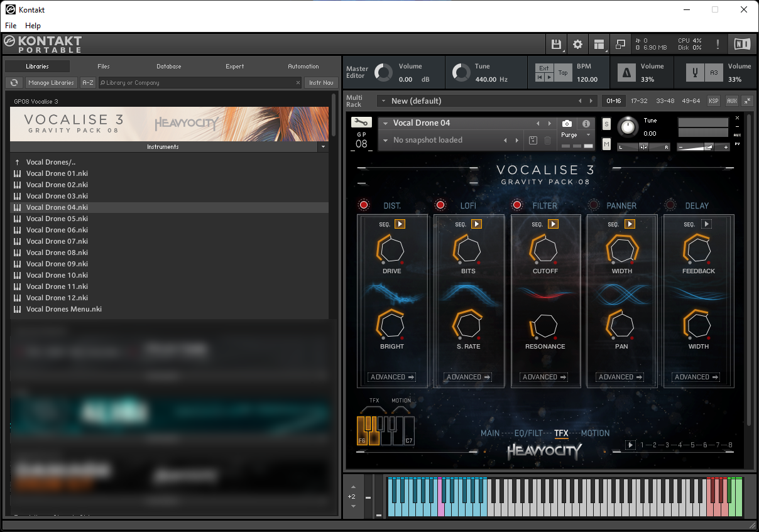Select Vocal Drone 07.nki in list

[57, 241]
